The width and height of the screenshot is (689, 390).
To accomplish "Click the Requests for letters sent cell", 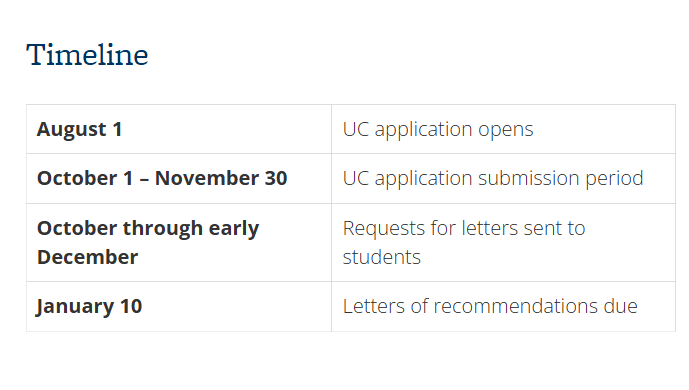I will [x=504, y=242].
